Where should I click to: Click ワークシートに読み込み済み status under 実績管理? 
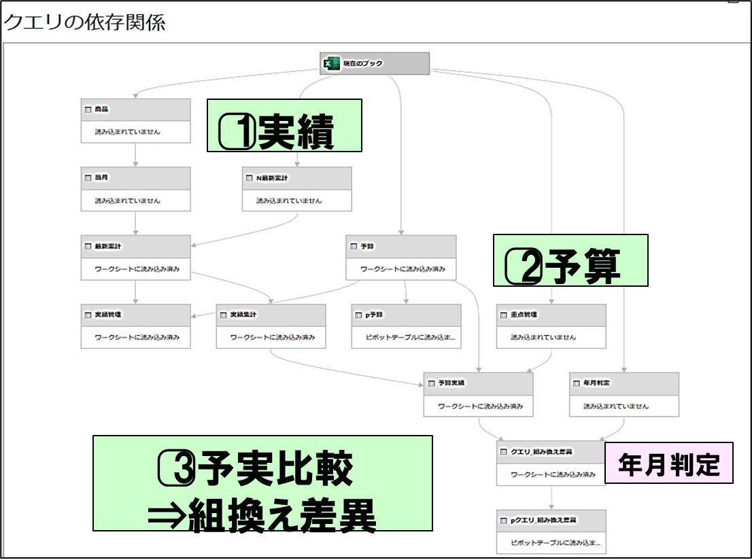137,337
